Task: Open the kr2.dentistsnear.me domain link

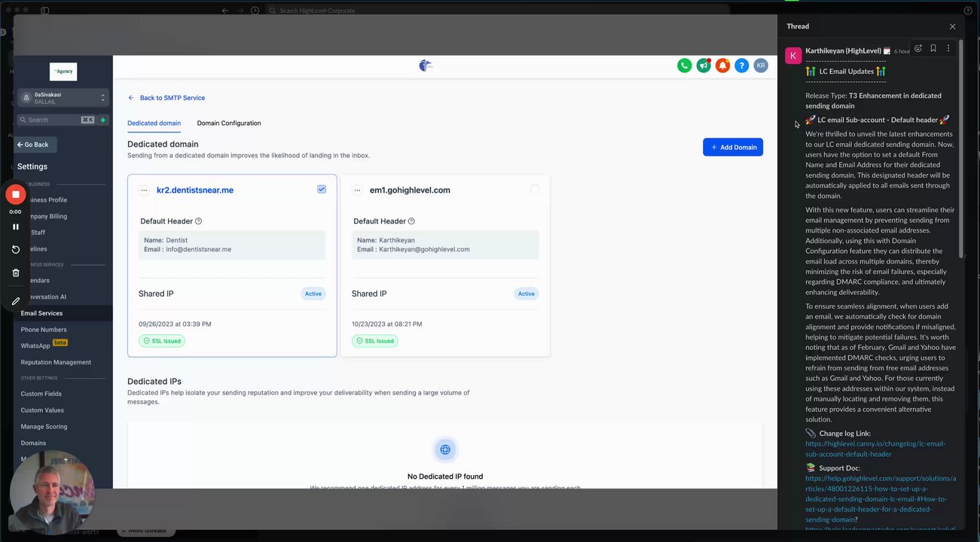Action: pyautogui.click(x=195, y=190)
